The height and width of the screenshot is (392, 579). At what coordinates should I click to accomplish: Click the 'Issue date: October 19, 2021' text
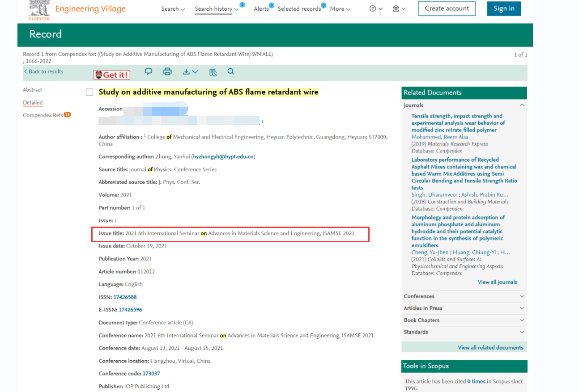click(133, 246)
